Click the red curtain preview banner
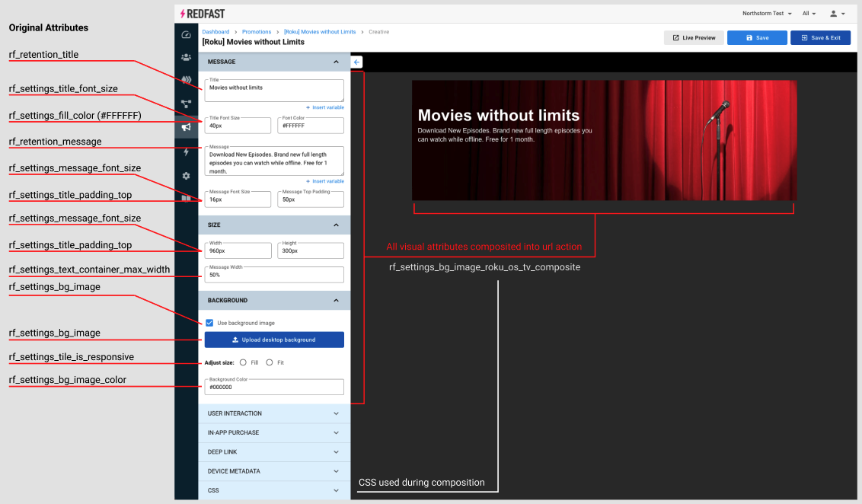The image size is (862, 504). 604,140
